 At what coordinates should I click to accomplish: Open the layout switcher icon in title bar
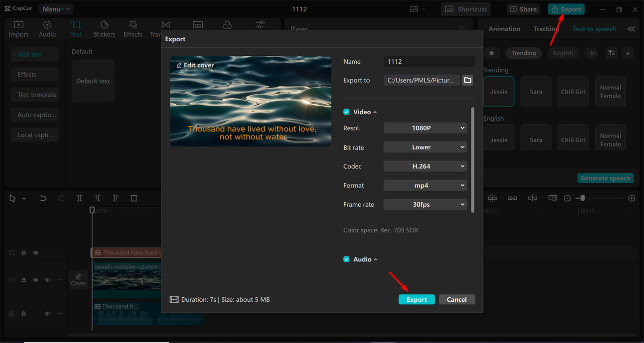pos(414,9)
